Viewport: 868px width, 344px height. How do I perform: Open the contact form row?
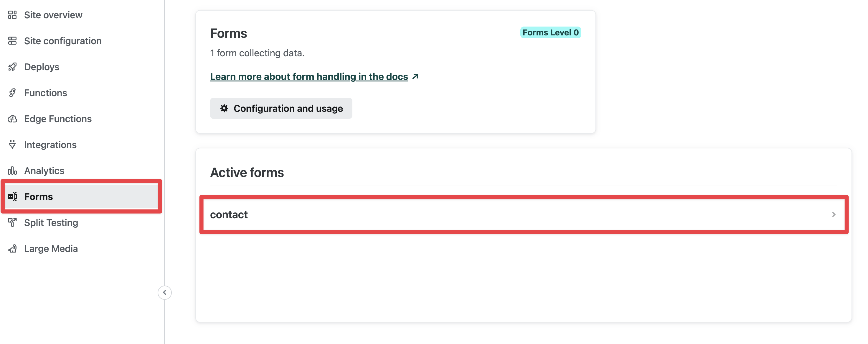click(x=524, y=214)
